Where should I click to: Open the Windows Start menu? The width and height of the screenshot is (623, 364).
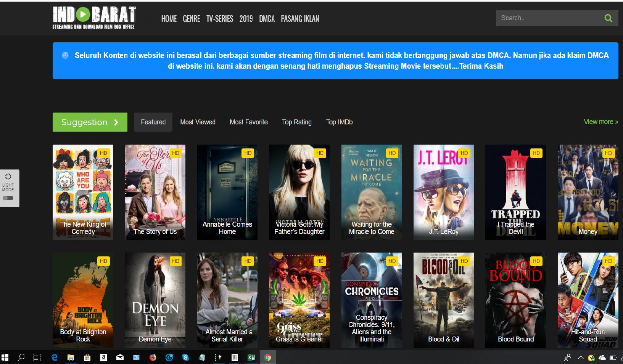point(5,358)
